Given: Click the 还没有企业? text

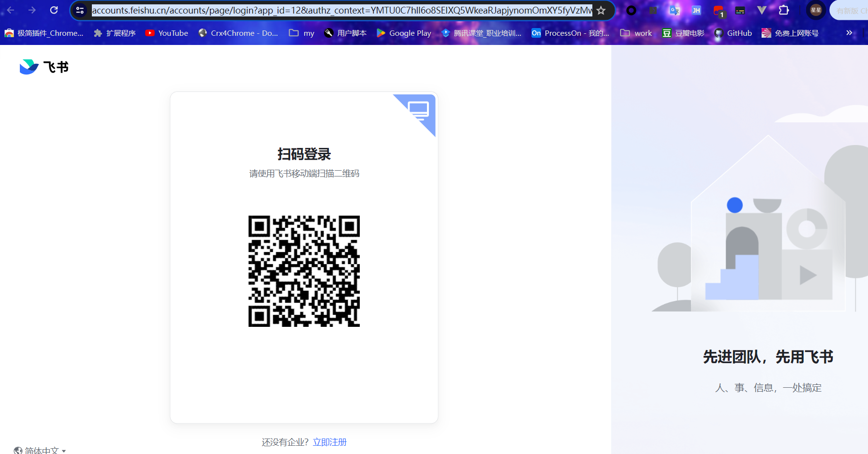Looking at the screenshot, I should click(x=285, y=442).
